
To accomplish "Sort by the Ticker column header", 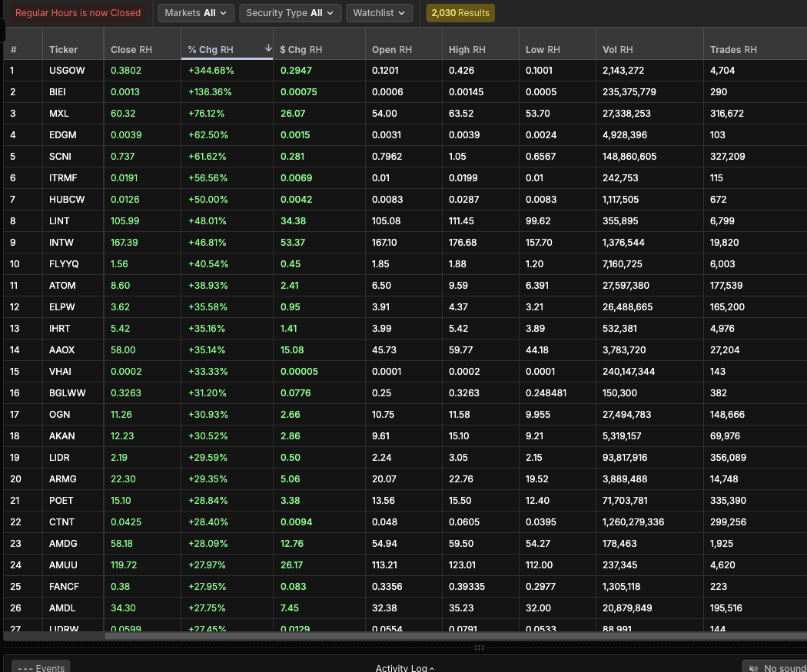I will point(63,50).
